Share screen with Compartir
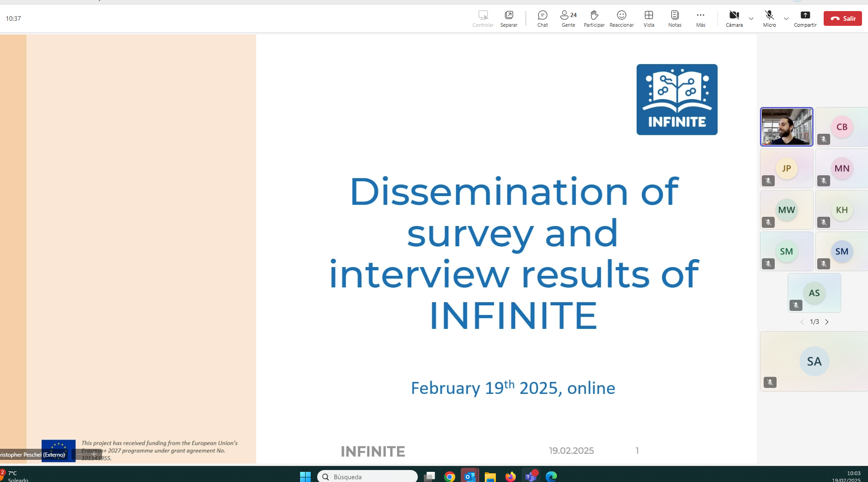This screenshot has width=868, height=482. coord(805,18)
